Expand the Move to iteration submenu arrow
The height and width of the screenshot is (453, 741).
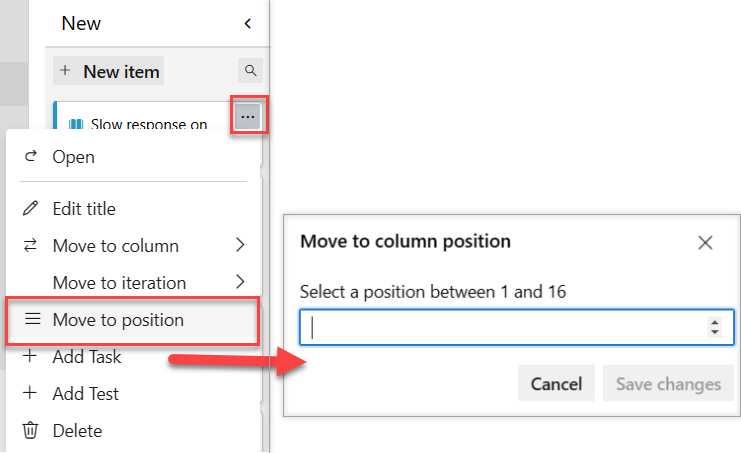click(240, 282)
